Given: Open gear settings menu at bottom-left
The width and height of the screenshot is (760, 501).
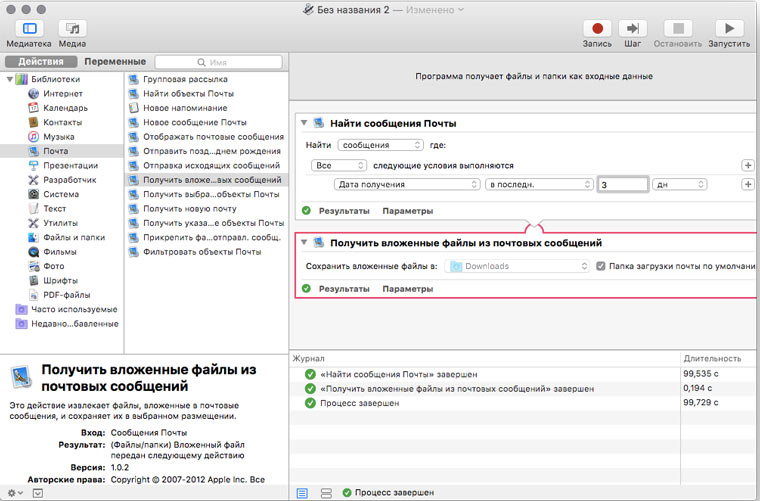Looking at the screenshot, I should 15,493.
